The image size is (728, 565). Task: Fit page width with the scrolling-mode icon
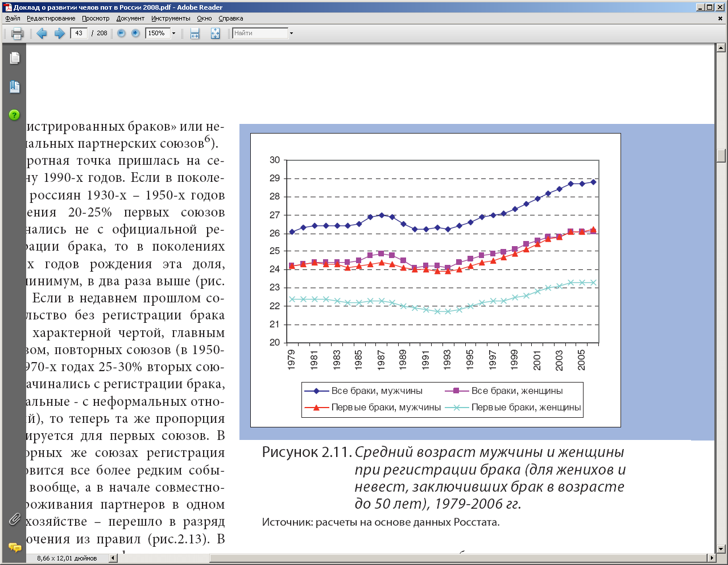195,34
